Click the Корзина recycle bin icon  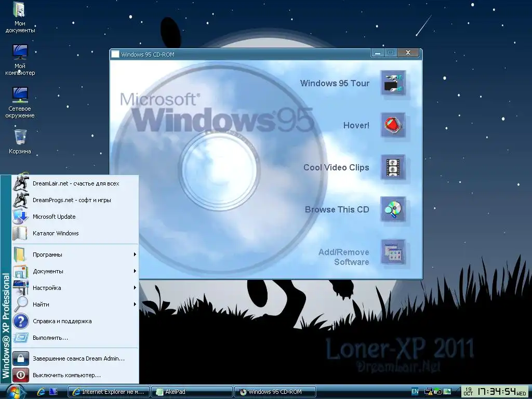20,142
